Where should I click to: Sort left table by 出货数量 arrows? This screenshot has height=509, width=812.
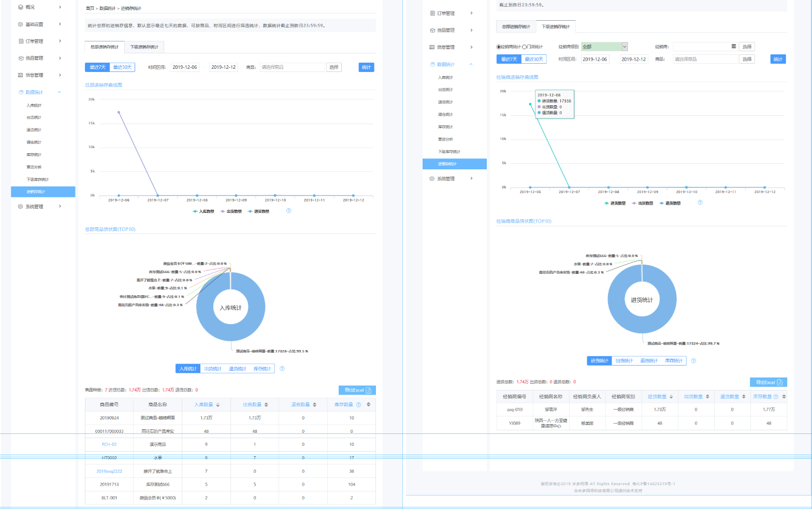tap(266, 404)
